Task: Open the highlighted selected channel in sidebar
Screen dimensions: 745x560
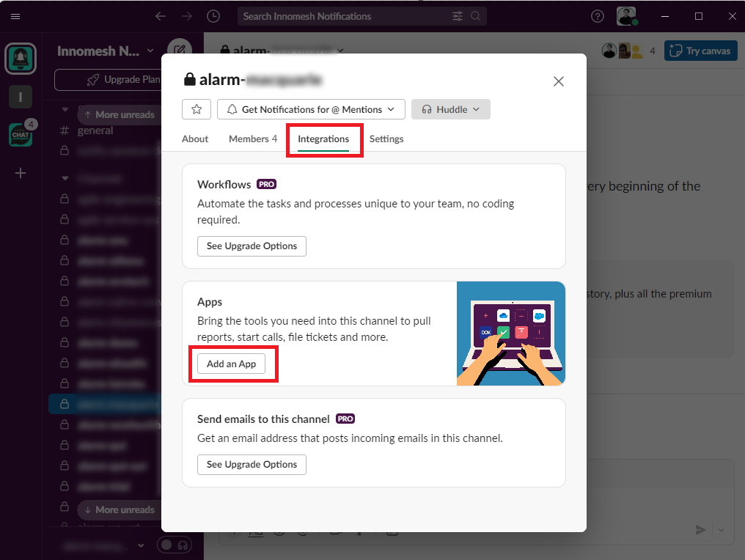Action: tap(105, 404)
